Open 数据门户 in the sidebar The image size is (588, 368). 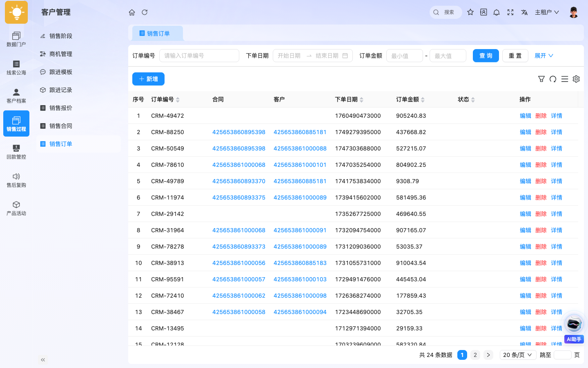16,39
